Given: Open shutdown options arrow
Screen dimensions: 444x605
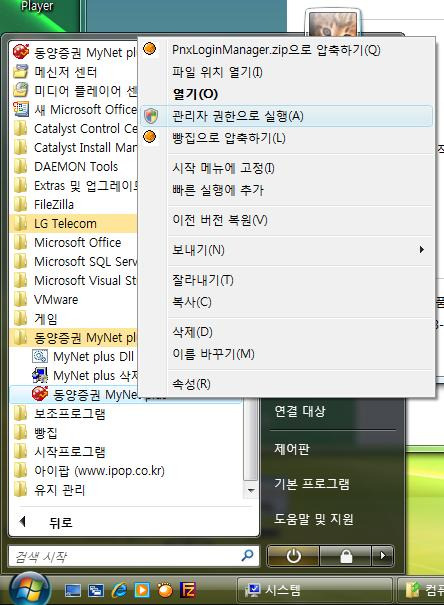Looking at the screenshot, I should point(383,556).
